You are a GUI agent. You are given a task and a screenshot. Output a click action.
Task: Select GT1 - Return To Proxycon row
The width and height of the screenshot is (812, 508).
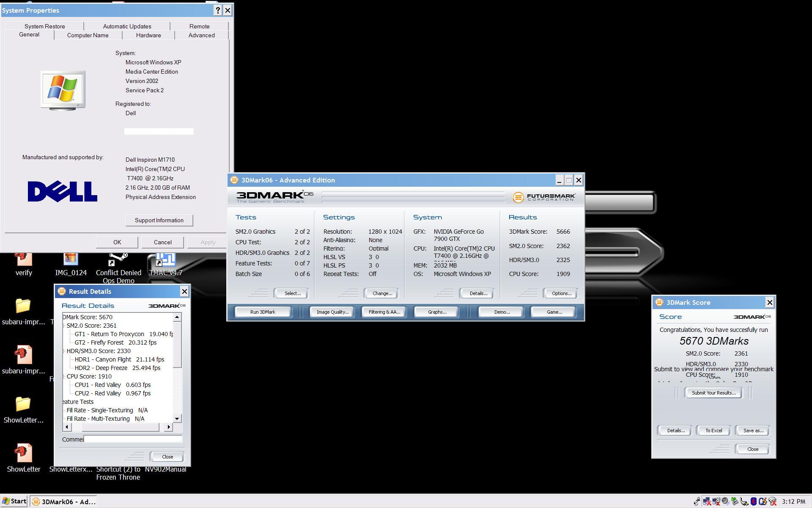pos(123,334)
